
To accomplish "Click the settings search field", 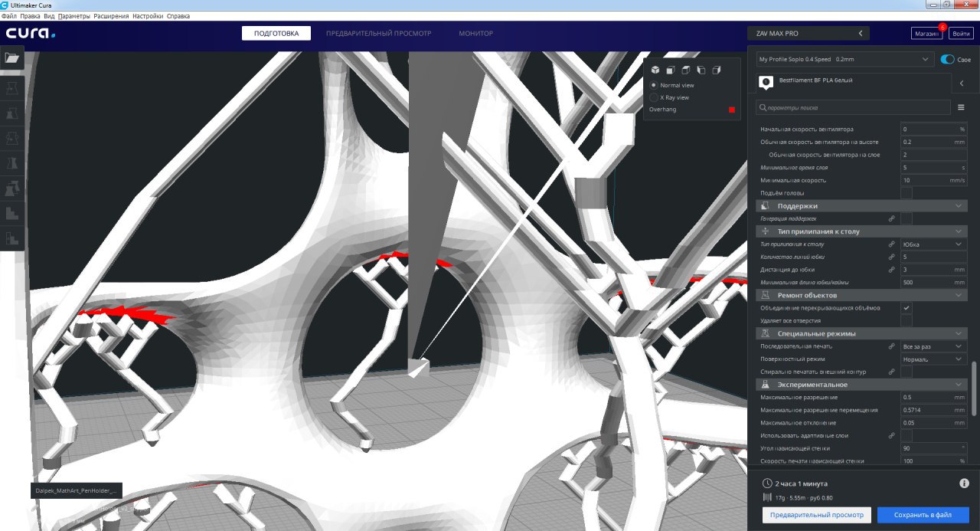I will tap(854, 107).
